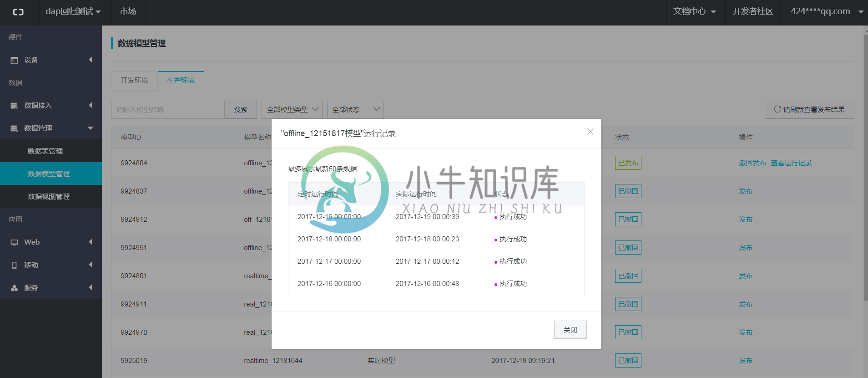Open 开发者社区 in top navigation
This screenshot has height=378, width=868.
[x=752, y=11]
